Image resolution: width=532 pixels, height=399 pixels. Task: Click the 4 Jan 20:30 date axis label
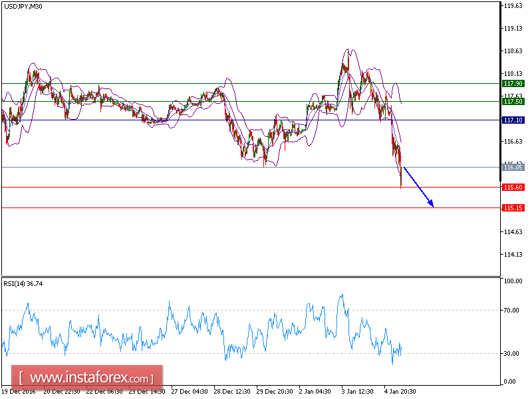point(399,392)
